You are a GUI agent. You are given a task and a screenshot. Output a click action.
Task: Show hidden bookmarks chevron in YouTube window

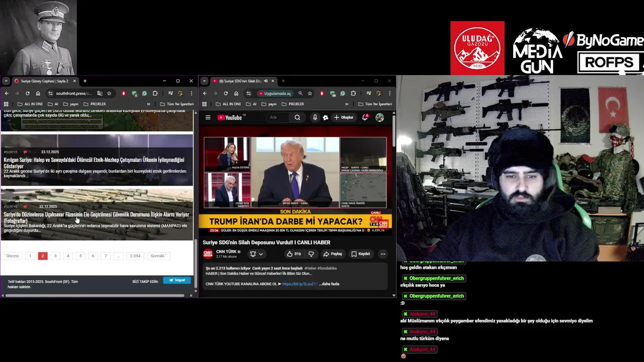pos(347,104)
